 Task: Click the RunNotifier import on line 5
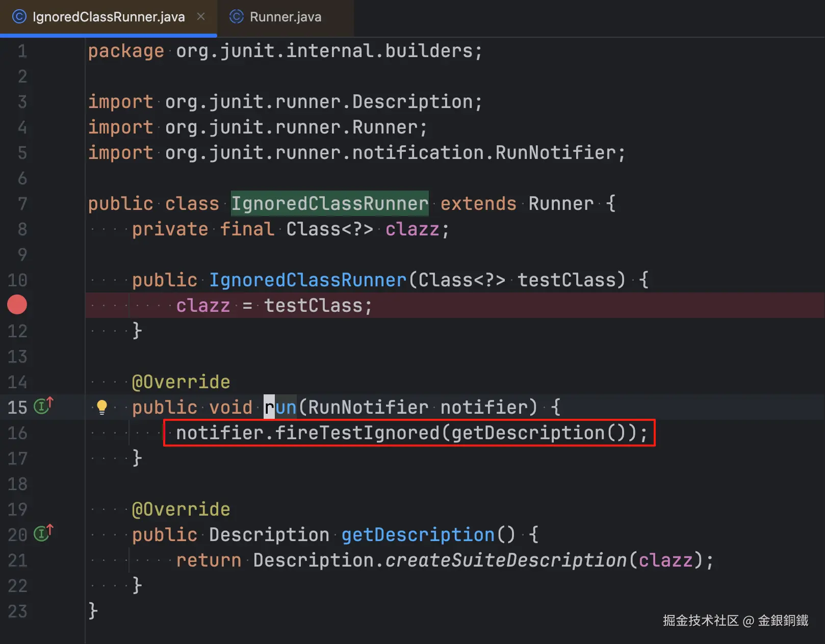pyautogui.click(x=356, y=153)
